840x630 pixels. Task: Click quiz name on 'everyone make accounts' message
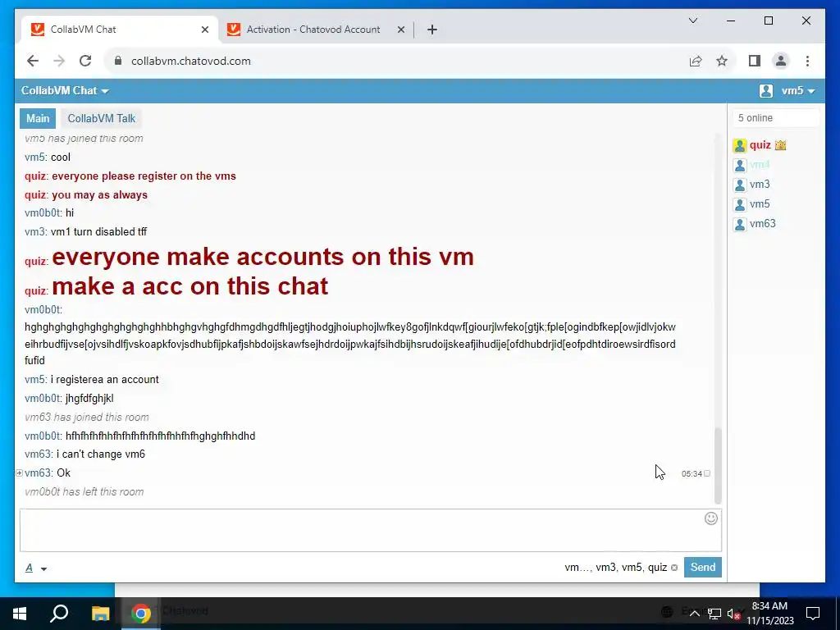36,262
